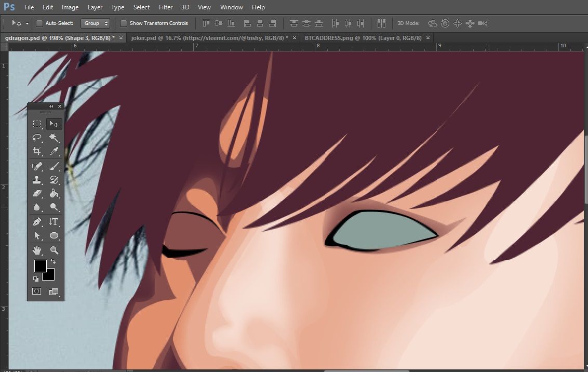The image size is (588, 372).
Task: Pick the Lasso tool
Action: (x=37, y=138)
